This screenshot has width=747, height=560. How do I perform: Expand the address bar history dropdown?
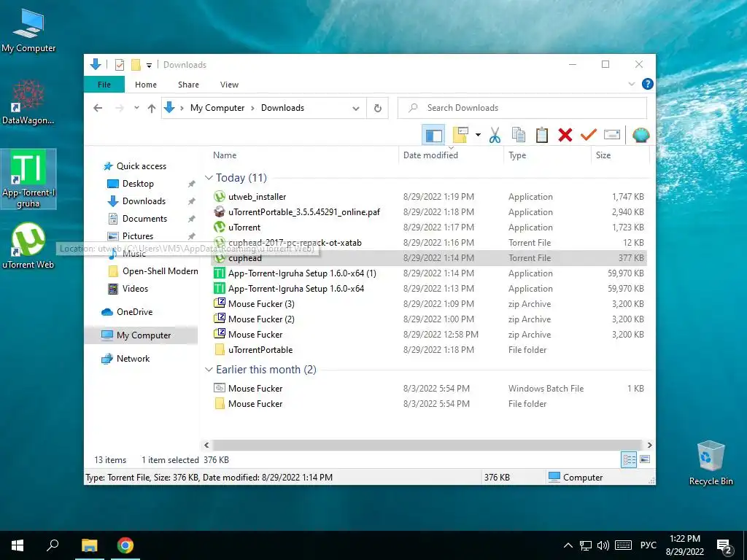coord(356,108)
